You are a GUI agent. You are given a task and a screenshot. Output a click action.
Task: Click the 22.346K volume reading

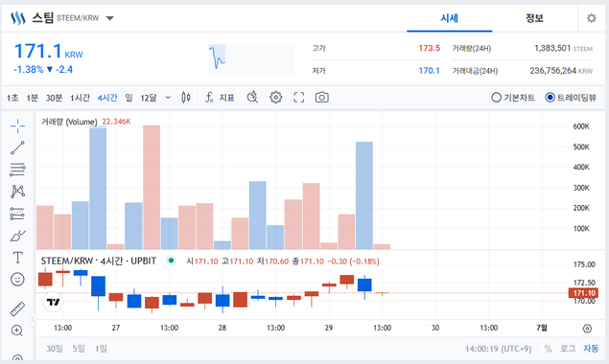coord(116,122)
